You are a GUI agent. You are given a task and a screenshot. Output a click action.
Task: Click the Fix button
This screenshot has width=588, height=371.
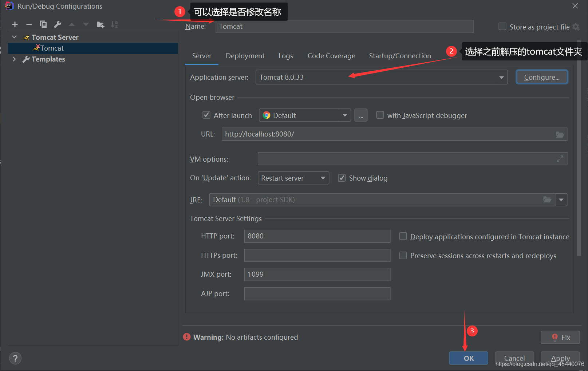[560, 338]
